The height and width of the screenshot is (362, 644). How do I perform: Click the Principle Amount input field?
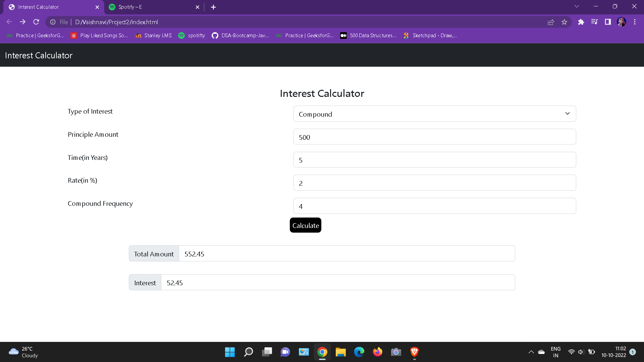point(435,137)
